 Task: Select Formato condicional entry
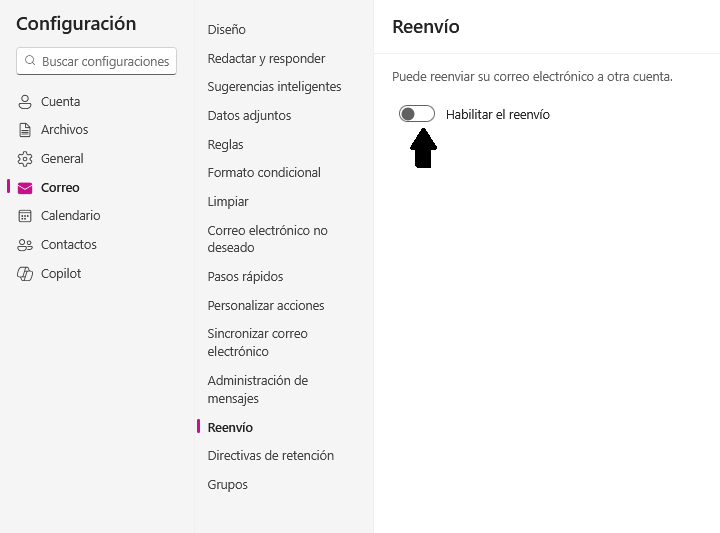point(264,173)
